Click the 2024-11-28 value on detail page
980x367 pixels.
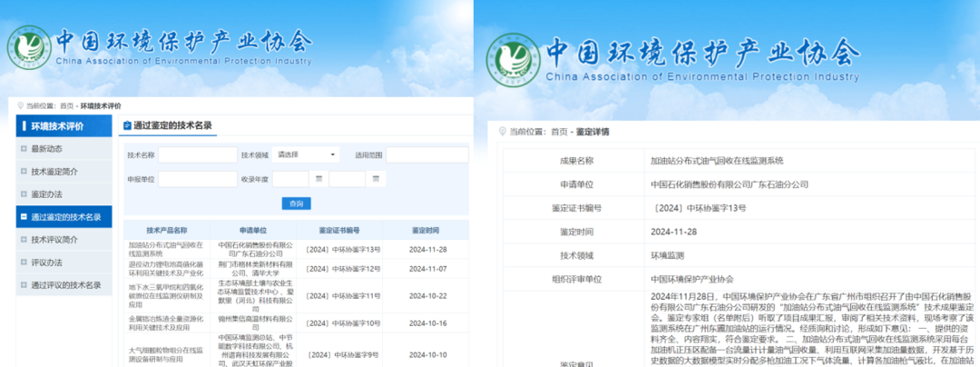coord(671,232)
